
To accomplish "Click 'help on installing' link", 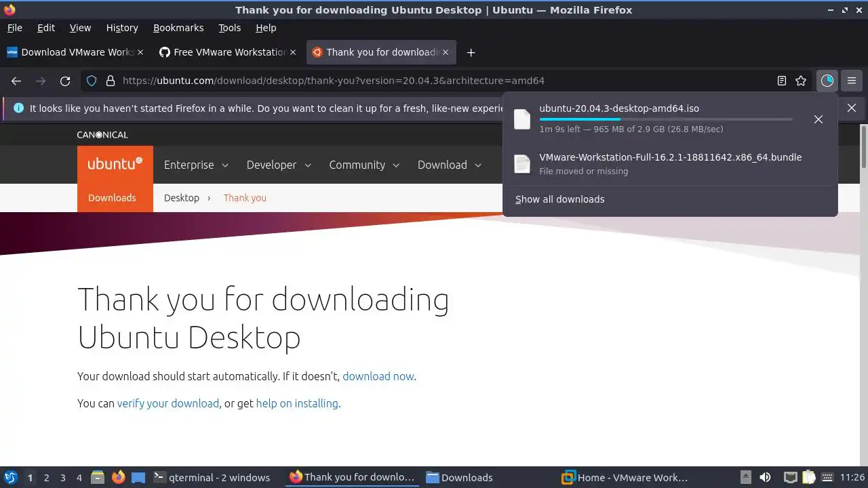I will [297, 403].
